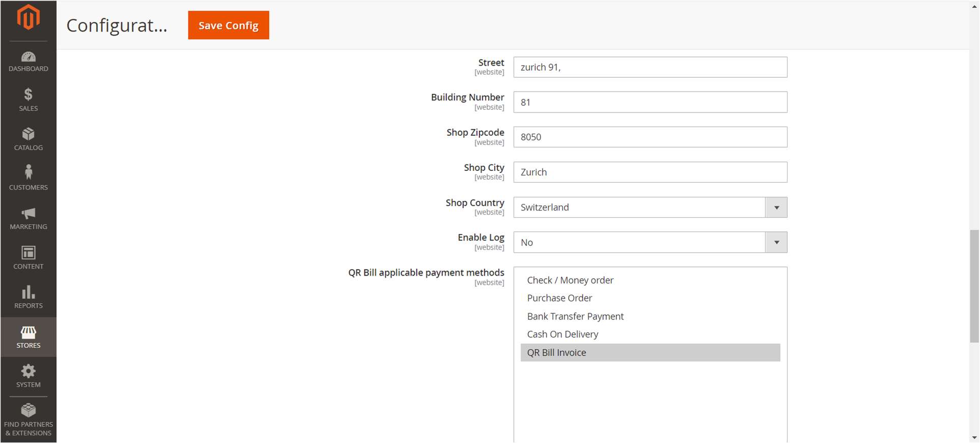Image resolution: width=980 pixels, height=443 pixels.
Task: Expand the Enable Log dropdown
Action: point(776,243)
